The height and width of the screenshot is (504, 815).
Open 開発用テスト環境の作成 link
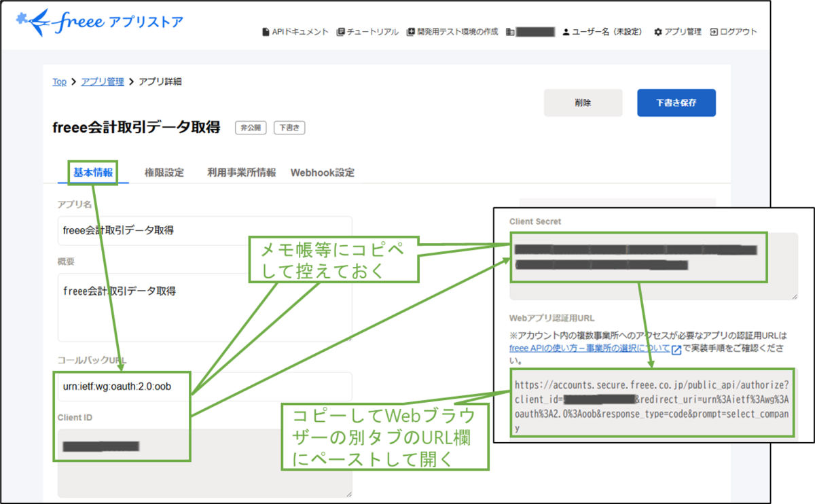[x=457, y=32]
